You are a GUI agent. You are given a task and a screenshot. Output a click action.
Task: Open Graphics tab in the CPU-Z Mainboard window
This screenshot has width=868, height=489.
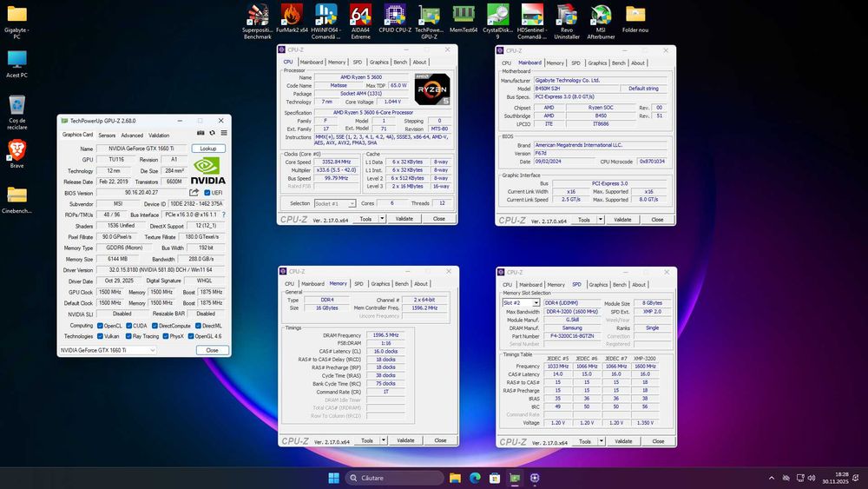point(597,63)
